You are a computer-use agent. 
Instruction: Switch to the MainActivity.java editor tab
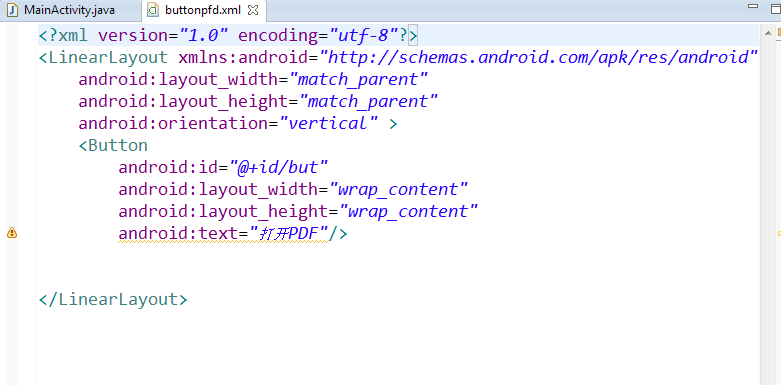click(x=69, y=10)
